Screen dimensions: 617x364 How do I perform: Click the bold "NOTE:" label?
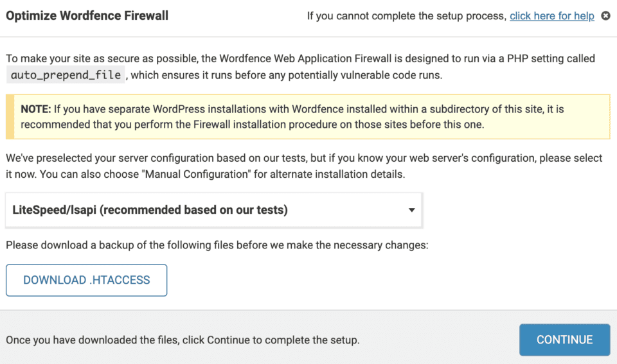click(36, 109)
